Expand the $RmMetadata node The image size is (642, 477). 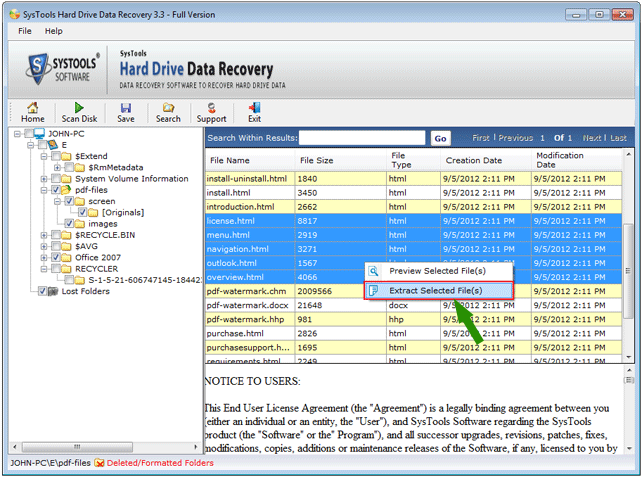(x=57, y=167)
